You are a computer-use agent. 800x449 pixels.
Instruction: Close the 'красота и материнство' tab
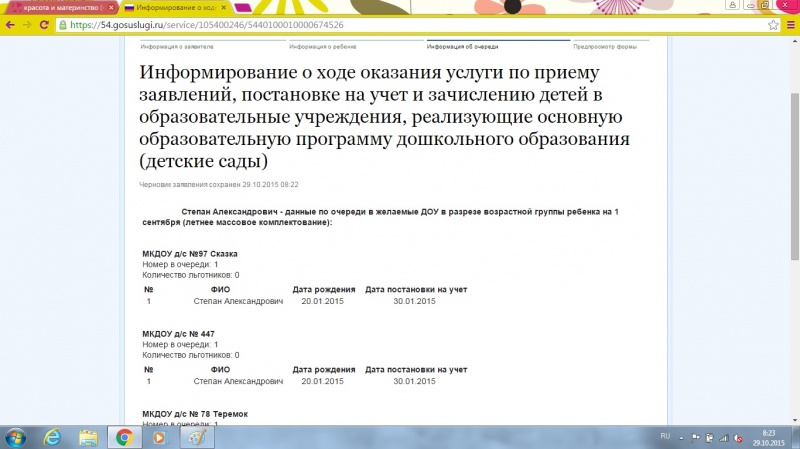111,8
